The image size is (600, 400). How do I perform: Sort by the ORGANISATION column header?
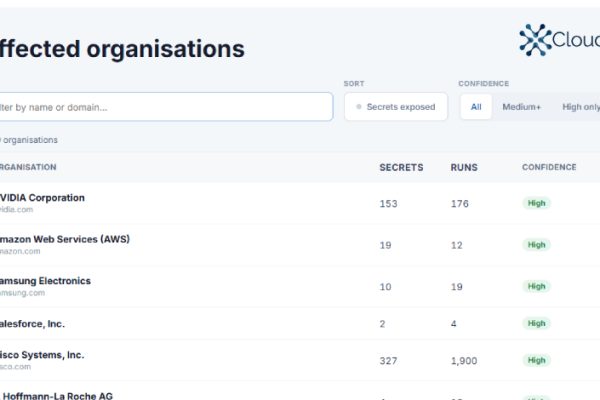click(x=28, y=167)
